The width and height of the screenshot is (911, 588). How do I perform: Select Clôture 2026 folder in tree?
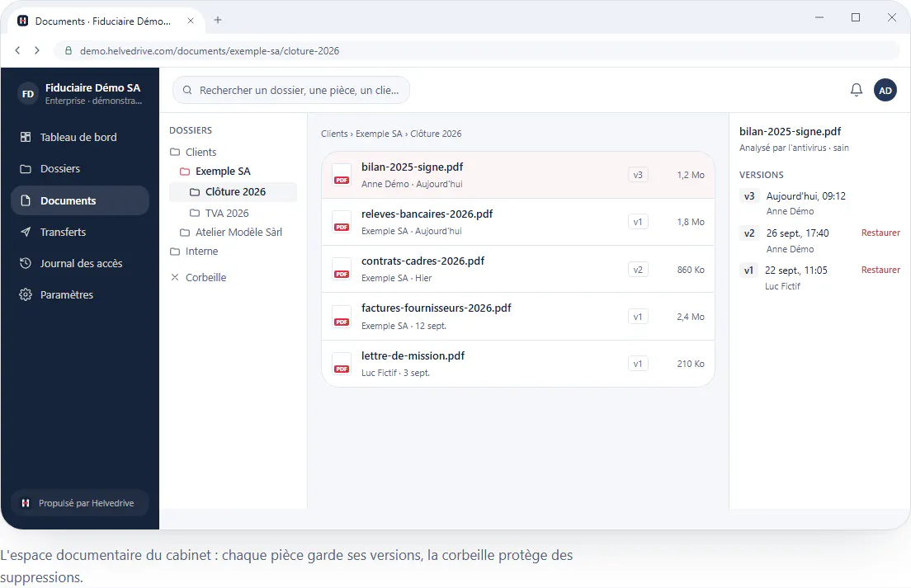tap(233, 192)
